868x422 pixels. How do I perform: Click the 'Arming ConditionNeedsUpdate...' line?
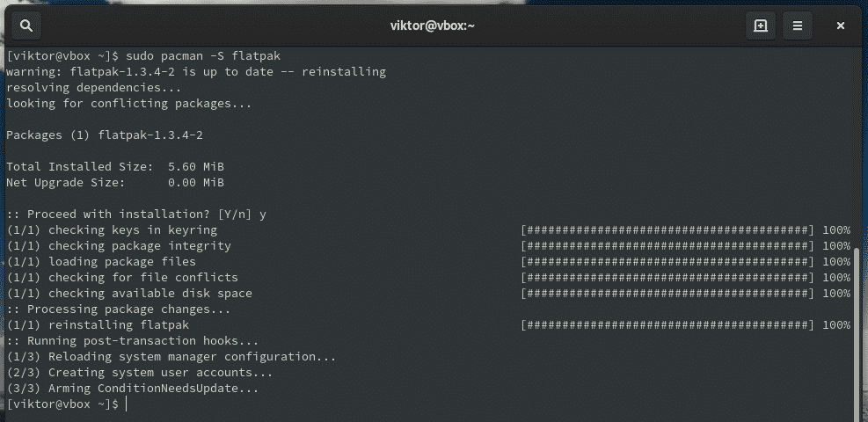pyautogui.click(x=132, y=389)
